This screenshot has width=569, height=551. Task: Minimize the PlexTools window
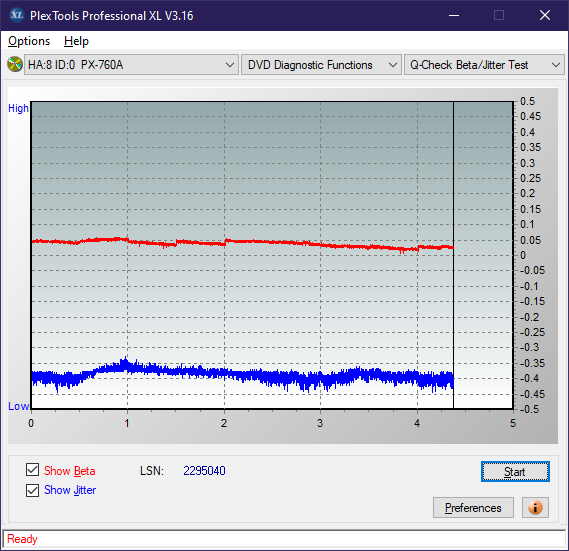pos(454,15)
